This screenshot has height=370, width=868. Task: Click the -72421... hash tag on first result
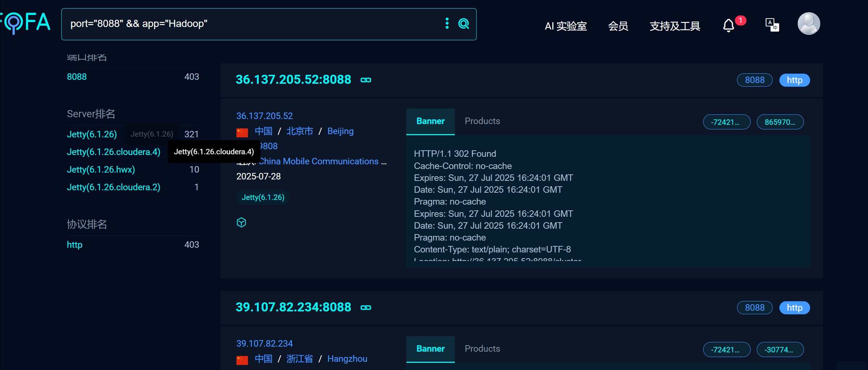[727, 122]
